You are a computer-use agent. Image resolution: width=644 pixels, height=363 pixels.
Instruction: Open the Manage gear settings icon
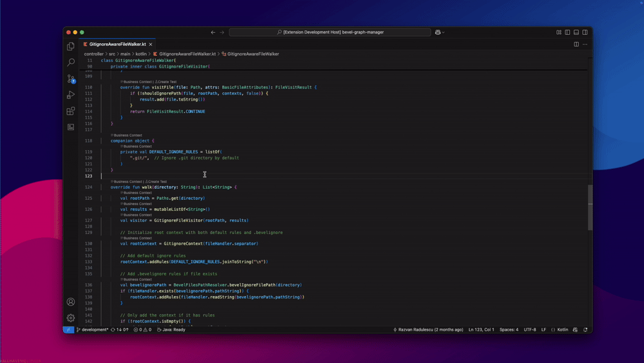click(x=71, y=318)
